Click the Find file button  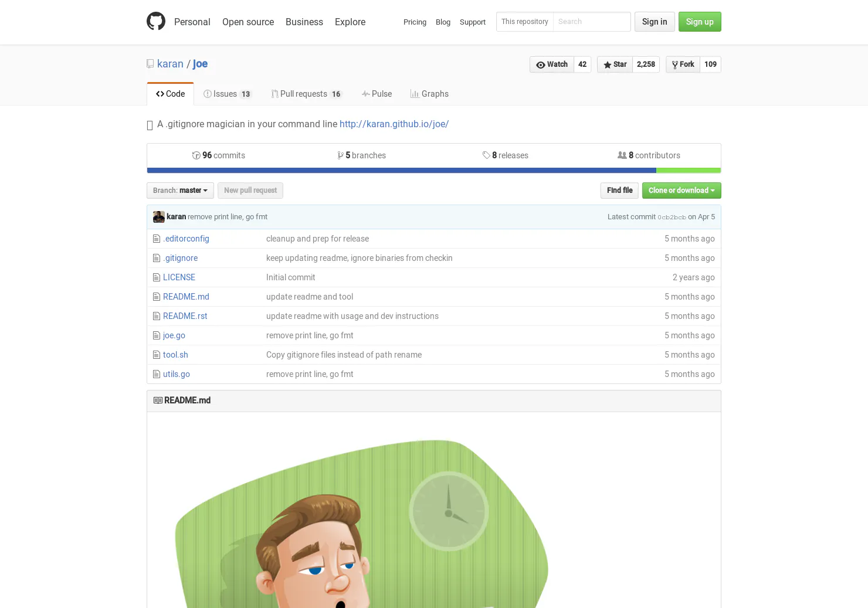[619, 191]
